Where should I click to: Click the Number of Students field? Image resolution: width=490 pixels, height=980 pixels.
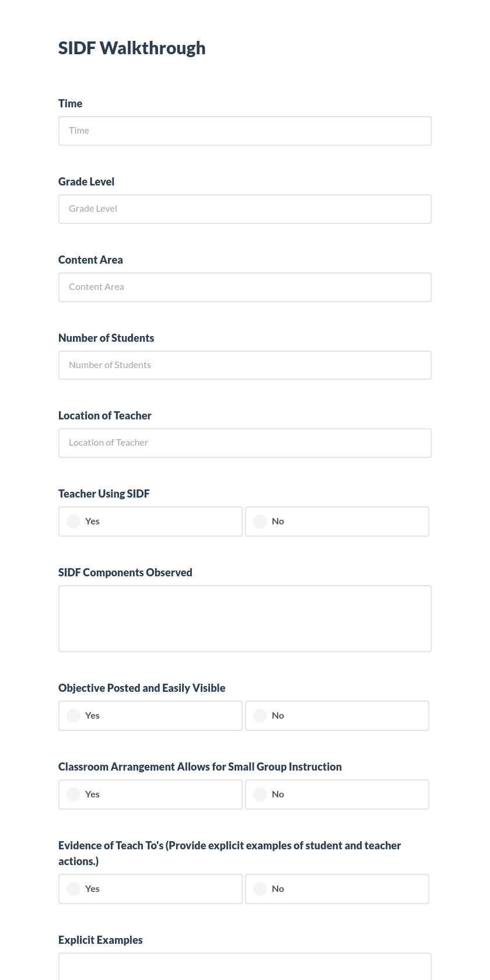coord(245,365)
